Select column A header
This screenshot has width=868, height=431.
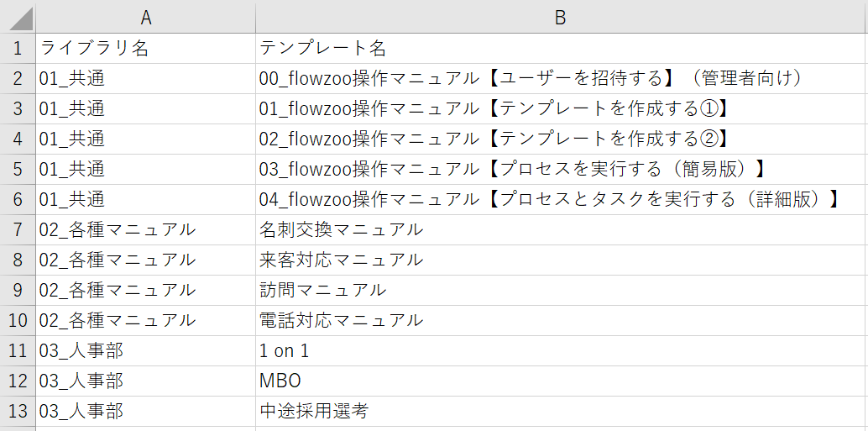click(145, 18)
